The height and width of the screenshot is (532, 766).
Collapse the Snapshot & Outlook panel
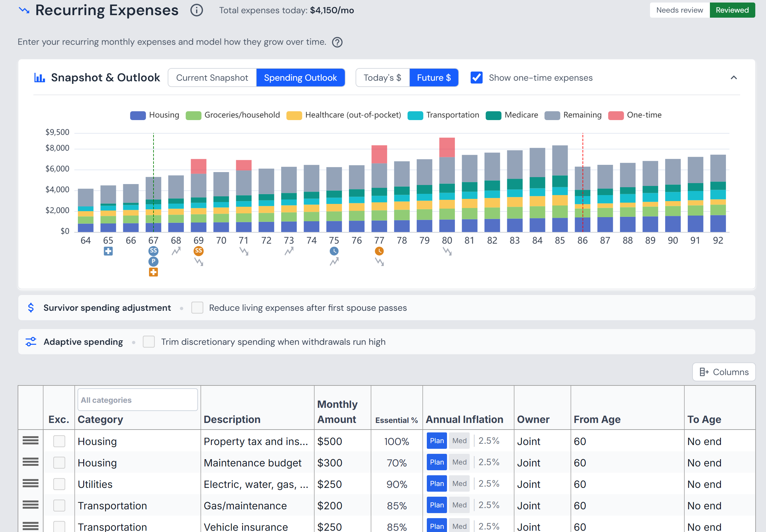[734, 78]
